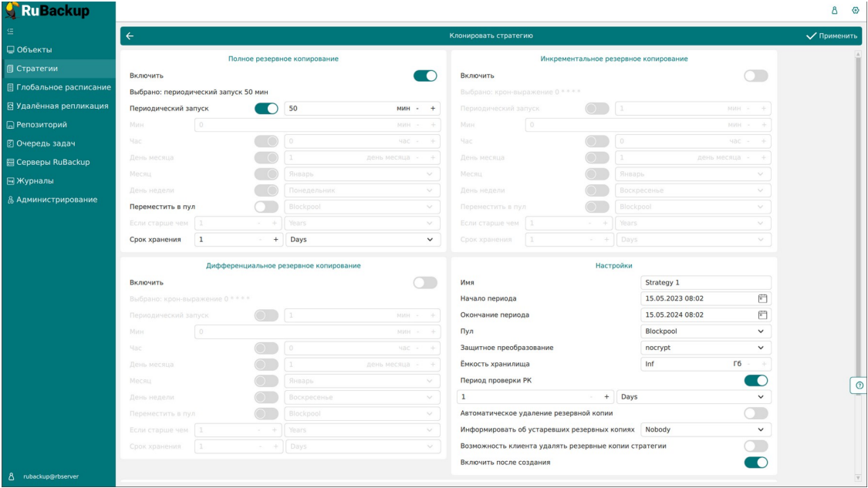Image resolution: width=868 pixels, height=488 pixels.
Task: Open the Nobody dropdown for outdated backups
Action: 706,429
